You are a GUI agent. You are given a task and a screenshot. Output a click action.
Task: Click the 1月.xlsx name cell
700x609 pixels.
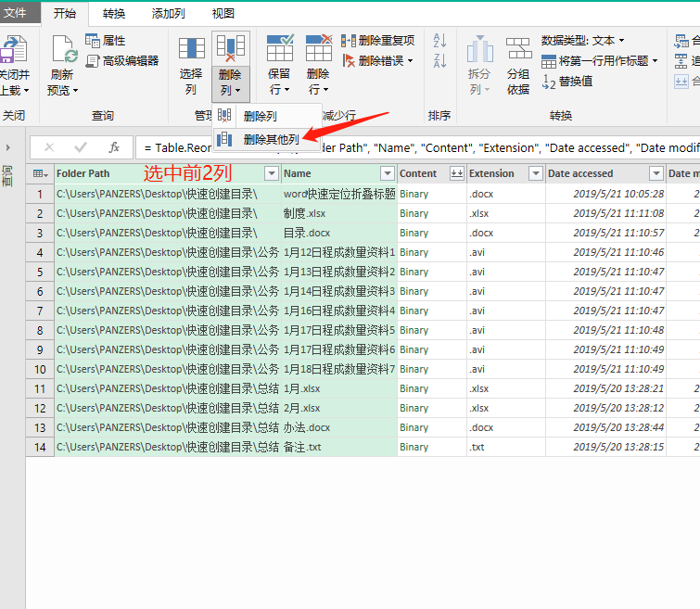point(339,389)
